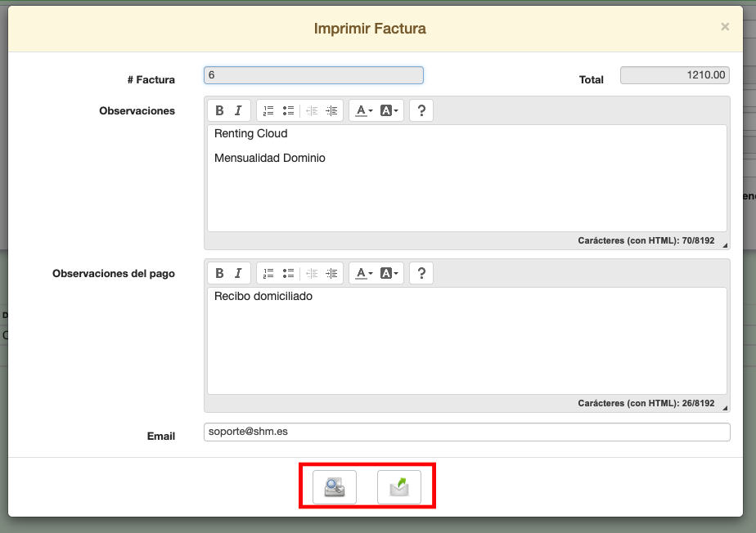
Task: Toggle italic in Observaciones del pago editor
Action: [238, 274]
